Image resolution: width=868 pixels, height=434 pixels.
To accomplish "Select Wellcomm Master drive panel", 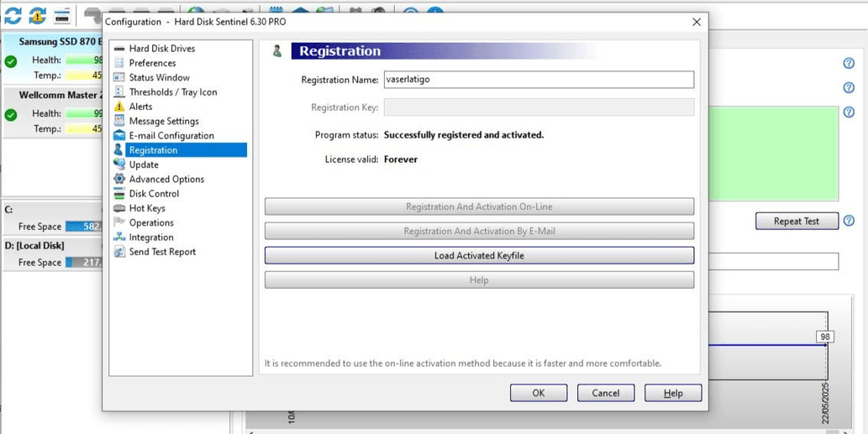I will point(53,112).
